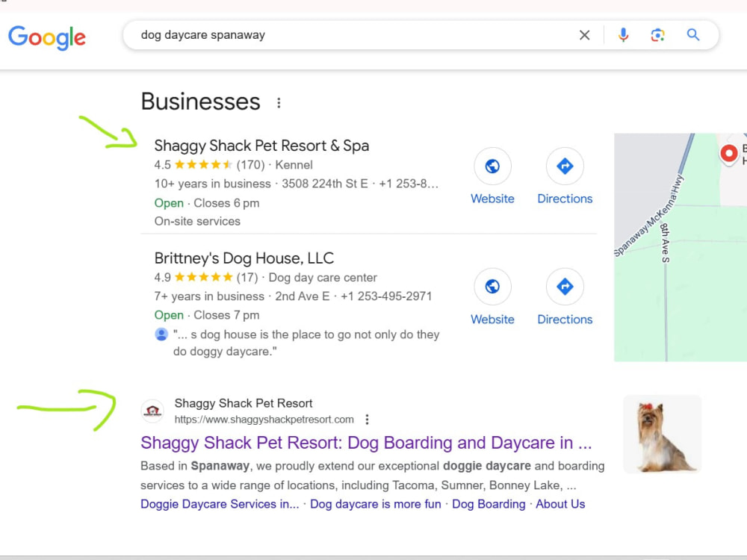Start voice search with microphone icon
The height and width of the screenshot is (560, 747).
coord(623,35)
